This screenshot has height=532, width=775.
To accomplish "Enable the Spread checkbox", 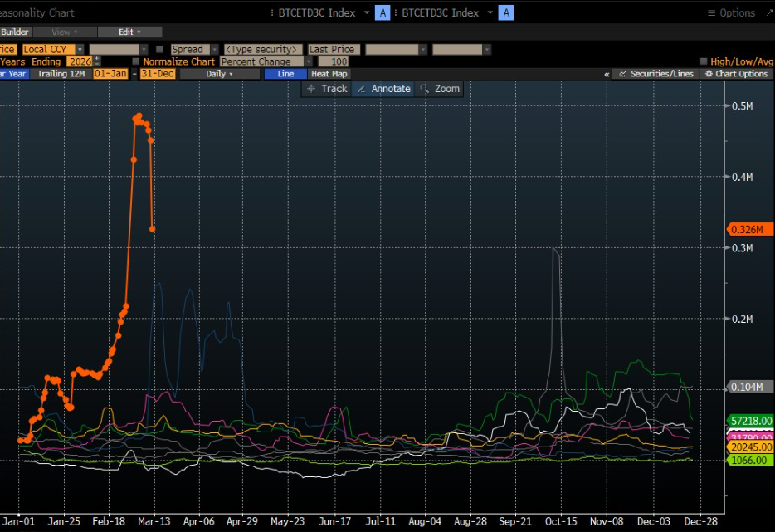I will 161,50.
